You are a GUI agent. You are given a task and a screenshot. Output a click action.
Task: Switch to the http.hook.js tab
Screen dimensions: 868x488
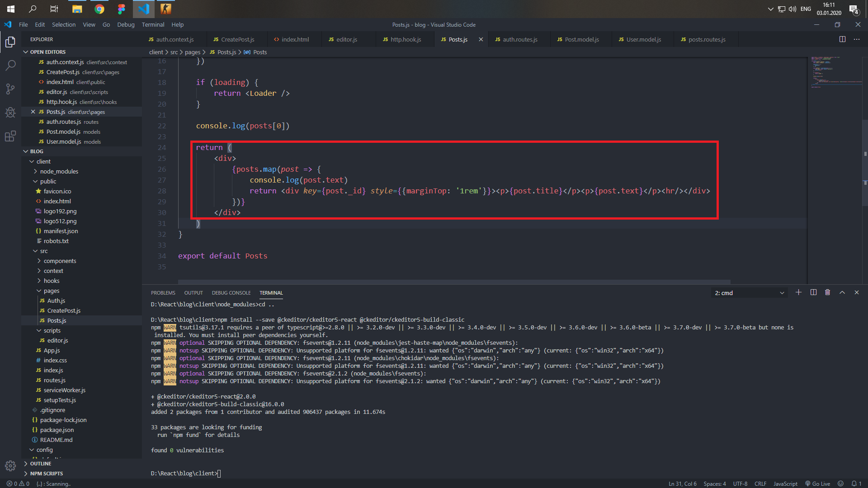pyautogui.click(x=406, y=39)
